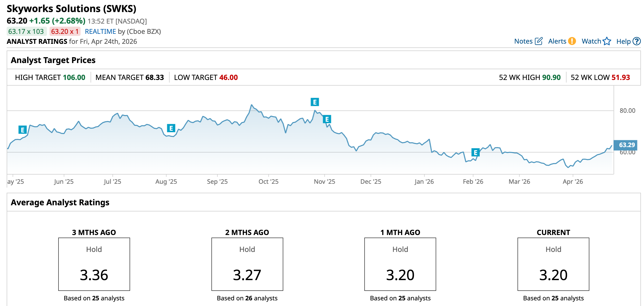Click the Watch star icon
644x306 pixels.
(x=607, y=41)
